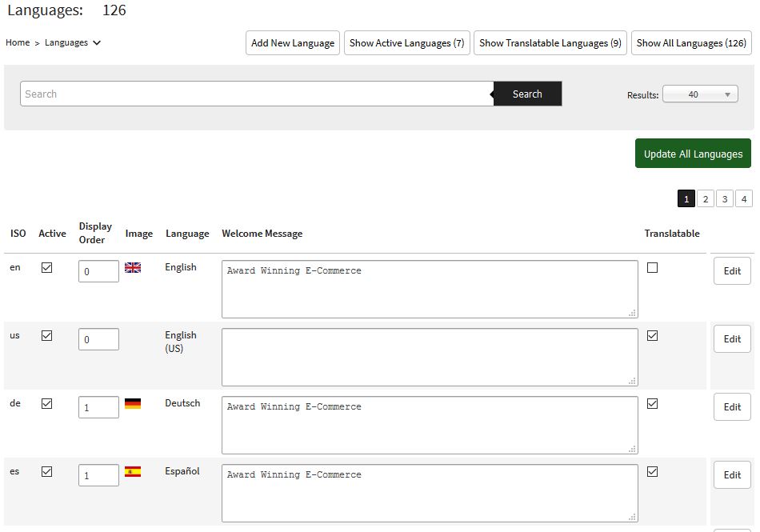This screenshot has height=532, width=760.
Task: Click Deutsch welcome message textarea
Action: [430, 426]
